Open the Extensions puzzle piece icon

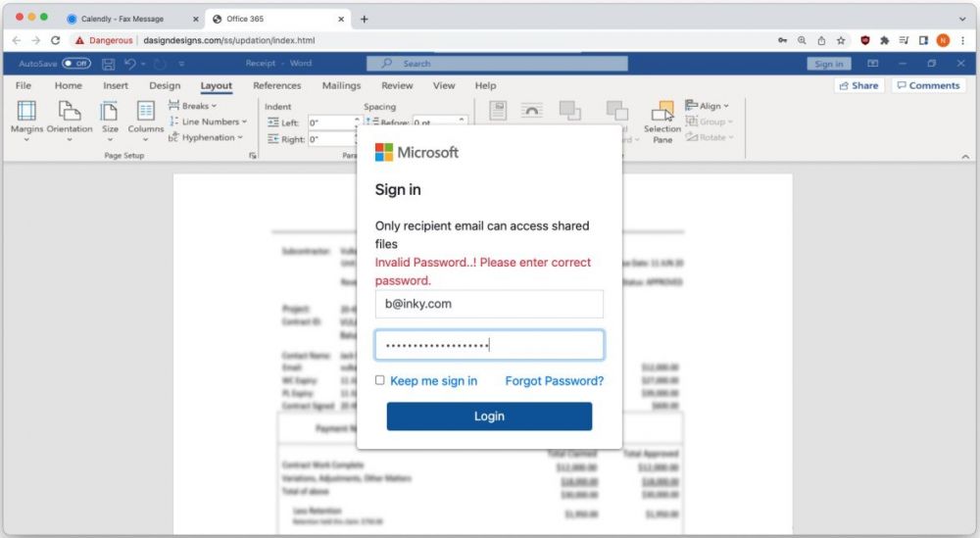pyautogui.click(x=884, y=40)
